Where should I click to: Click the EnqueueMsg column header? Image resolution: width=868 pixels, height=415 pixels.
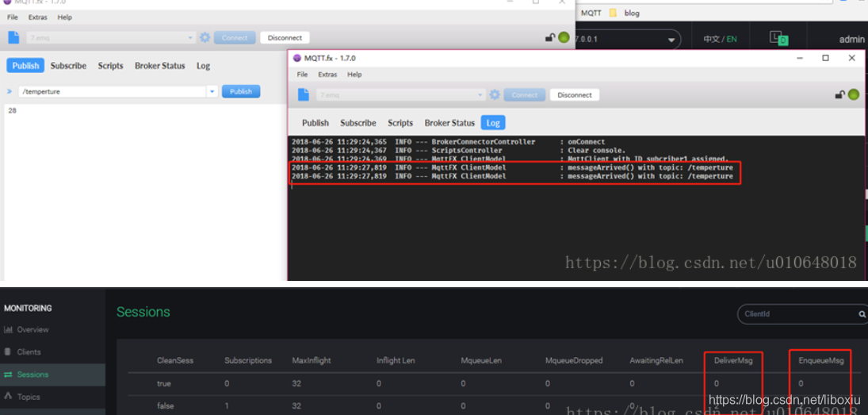(x=821, y=360)
